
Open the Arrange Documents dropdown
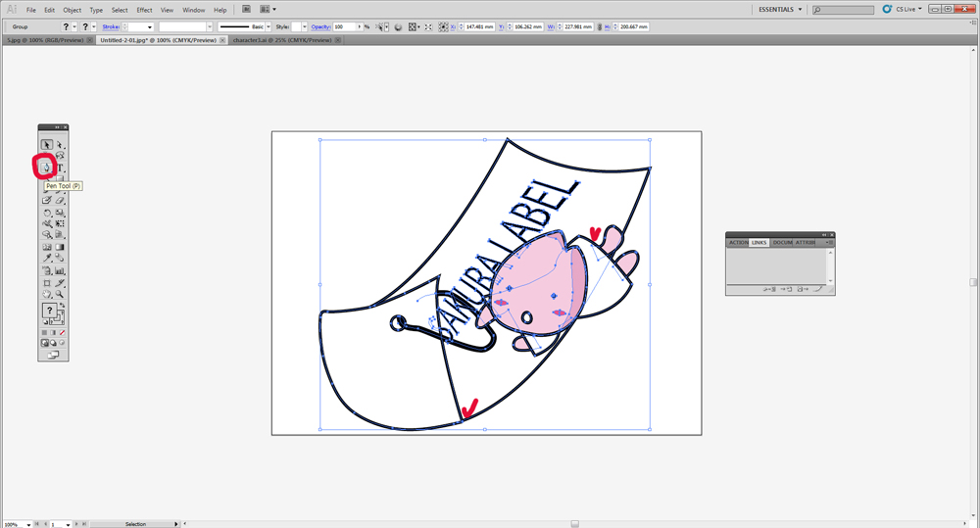(x=268, y=10)
